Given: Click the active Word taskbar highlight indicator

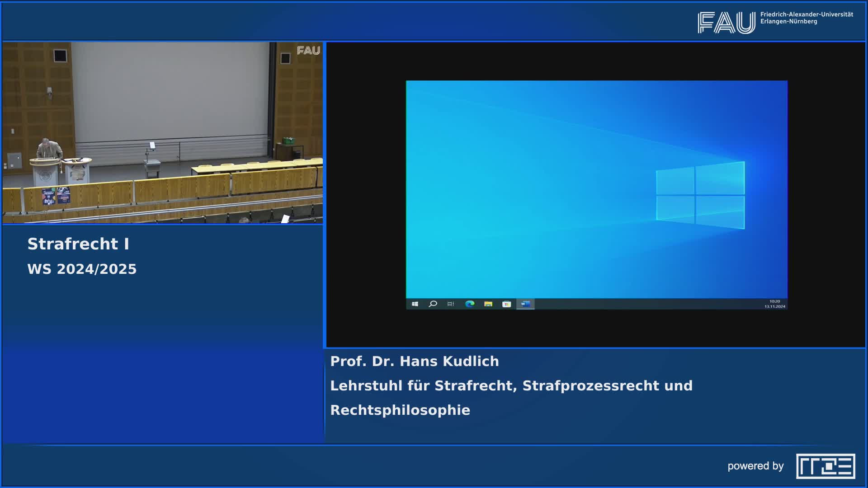Looking at the screenshot, I should [x=526, y=310].
